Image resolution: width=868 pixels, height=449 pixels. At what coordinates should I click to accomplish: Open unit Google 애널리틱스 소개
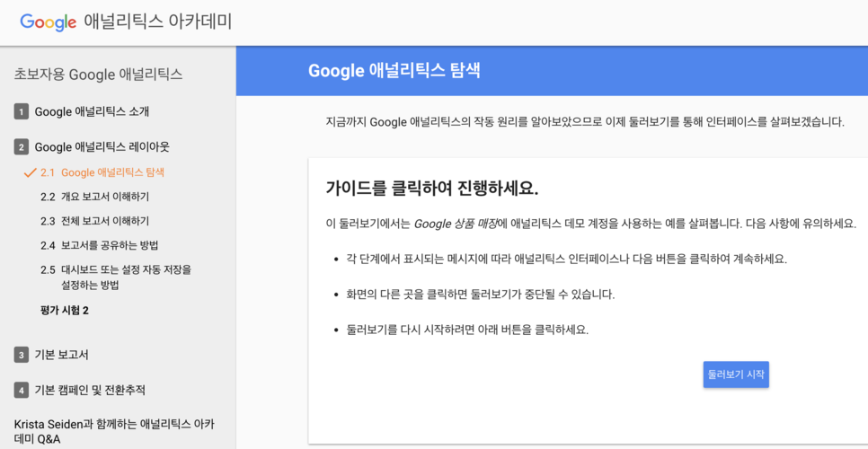pos(92,111)
